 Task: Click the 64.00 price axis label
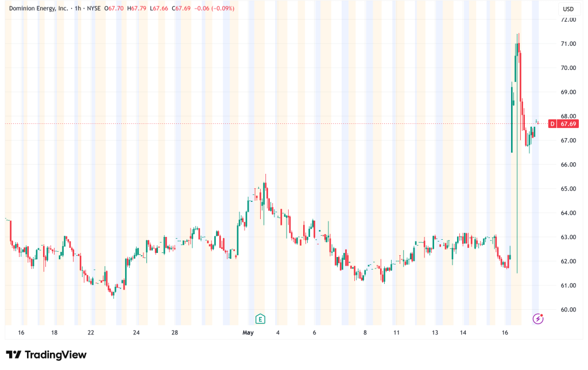point(568,213)
